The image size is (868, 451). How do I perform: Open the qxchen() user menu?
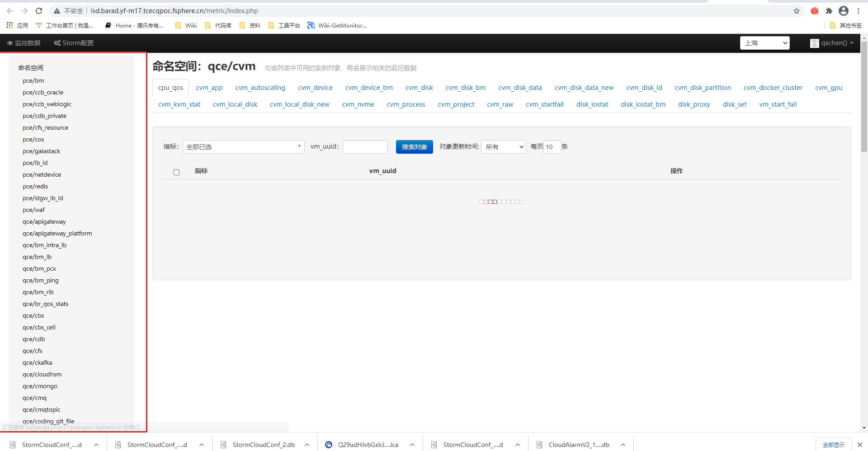click(x=832, y=43)
